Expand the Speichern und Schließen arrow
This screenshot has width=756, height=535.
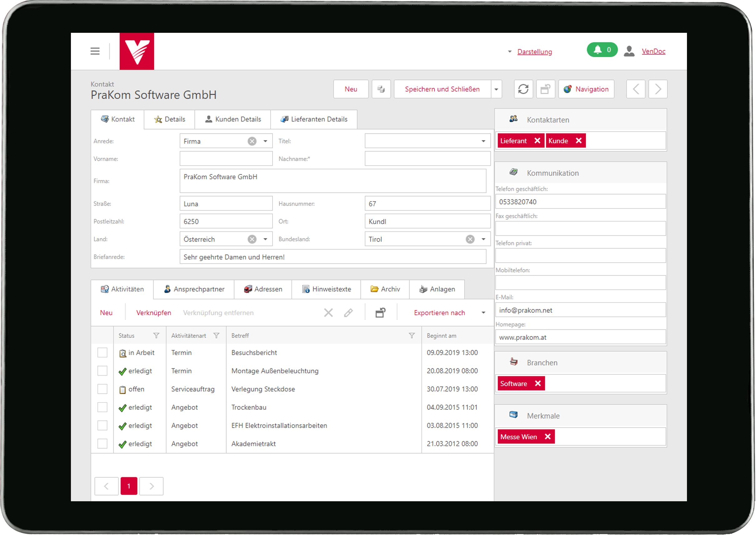coord(496,89)
